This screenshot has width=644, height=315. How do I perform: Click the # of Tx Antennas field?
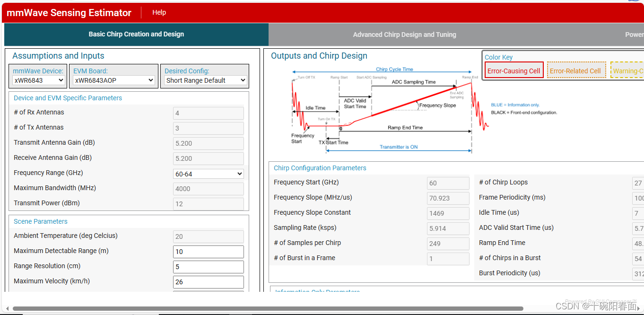point(209,128)
